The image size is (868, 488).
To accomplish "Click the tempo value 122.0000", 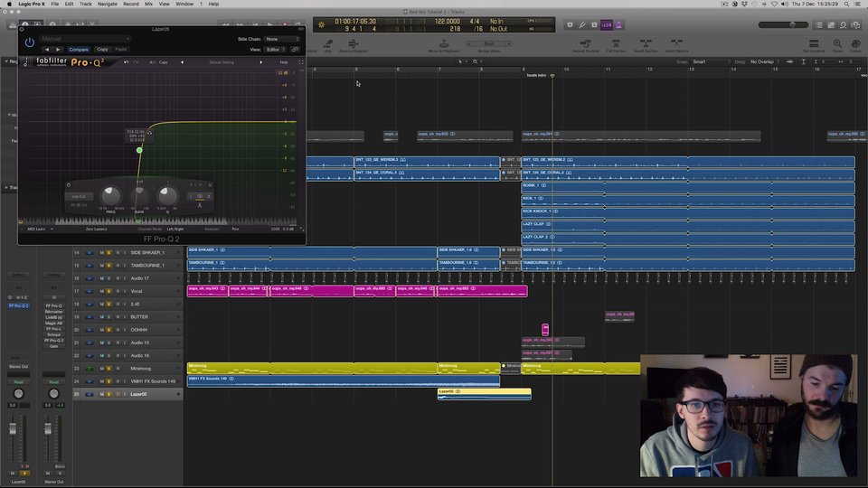I will (448, 22).
